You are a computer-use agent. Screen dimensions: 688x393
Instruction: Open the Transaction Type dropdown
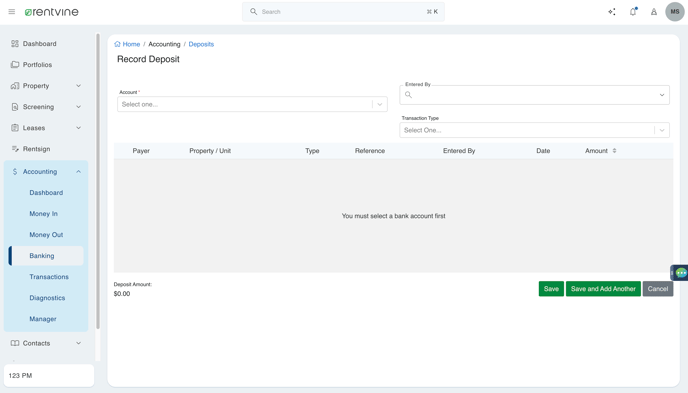coord(534,130)
